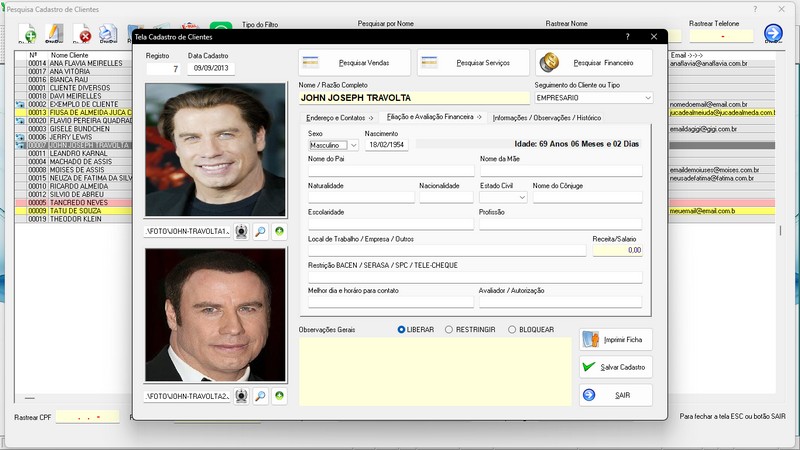Focus the Melhor dia e horário para contato field
Viewport: 800px width, 450px height.
point(391,302)
